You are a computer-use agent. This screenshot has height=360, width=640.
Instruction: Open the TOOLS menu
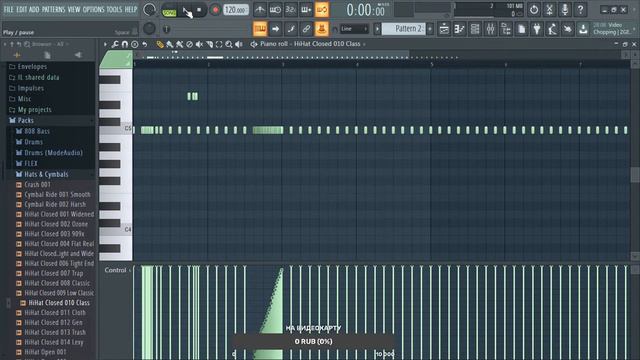114,9
